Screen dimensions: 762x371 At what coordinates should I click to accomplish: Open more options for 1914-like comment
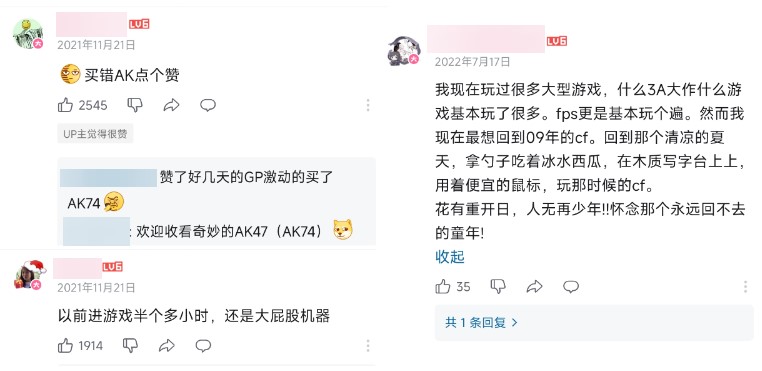coord(368,346)
